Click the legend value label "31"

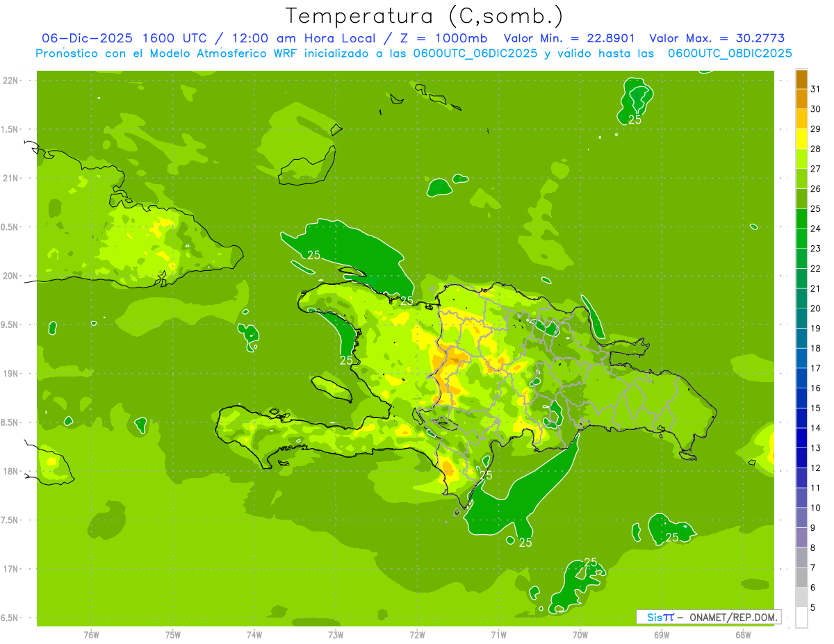tap(817, 89)
